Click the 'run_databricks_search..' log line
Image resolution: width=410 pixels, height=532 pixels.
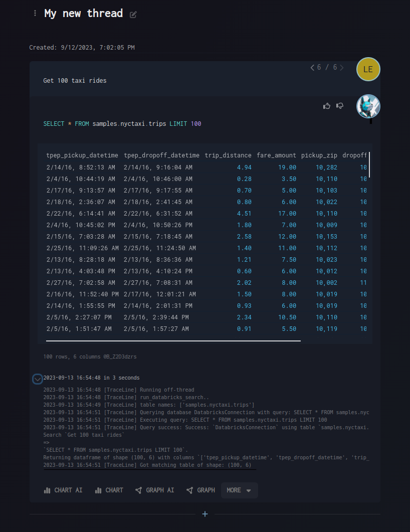pyautogui.click(x=126, y=397)
